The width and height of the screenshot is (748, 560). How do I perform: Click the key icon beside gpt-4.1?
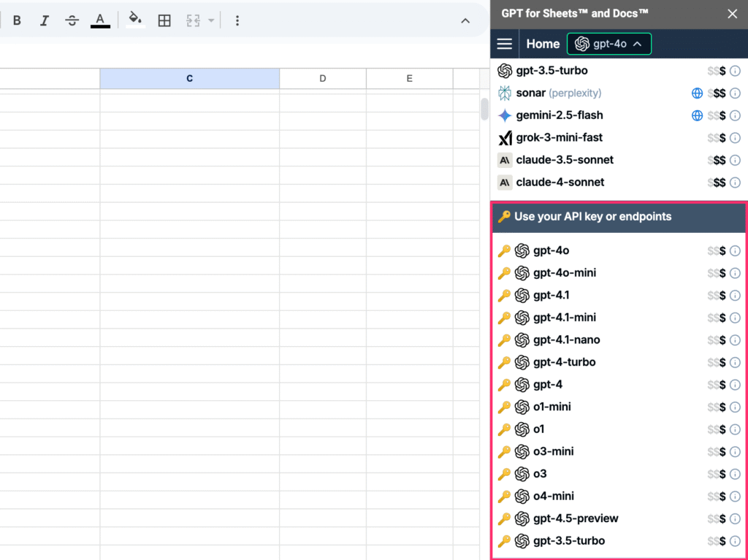[x=504, y=295]
